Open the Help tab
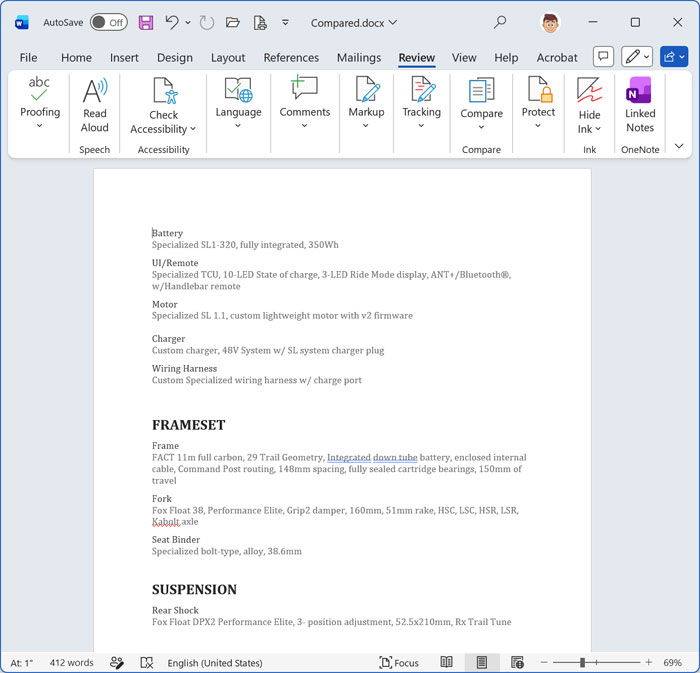 tap(506, 58)
